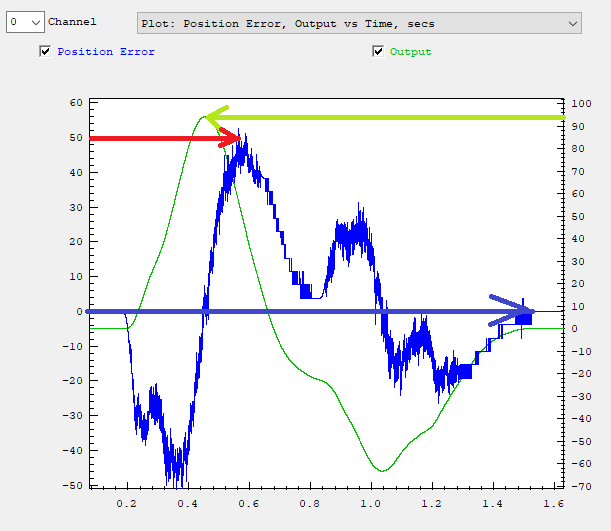Click the Plot dropdown's chevron arrow
Screen dimensions: 611x531
572,23
